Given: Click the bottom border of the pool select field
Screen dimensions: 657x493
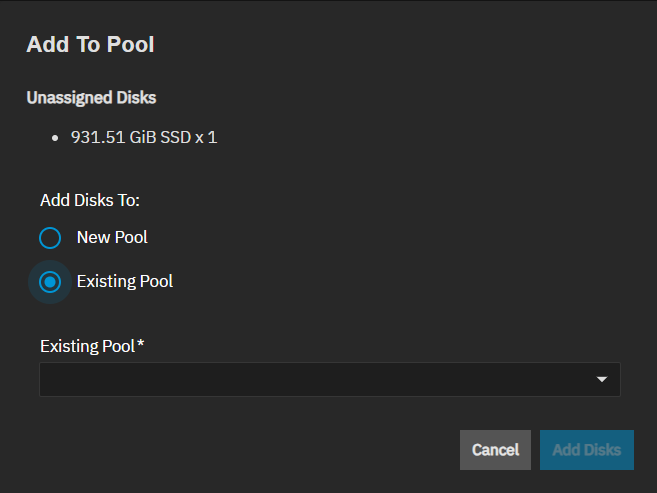Looking at the screenshot, I should 330,395.
